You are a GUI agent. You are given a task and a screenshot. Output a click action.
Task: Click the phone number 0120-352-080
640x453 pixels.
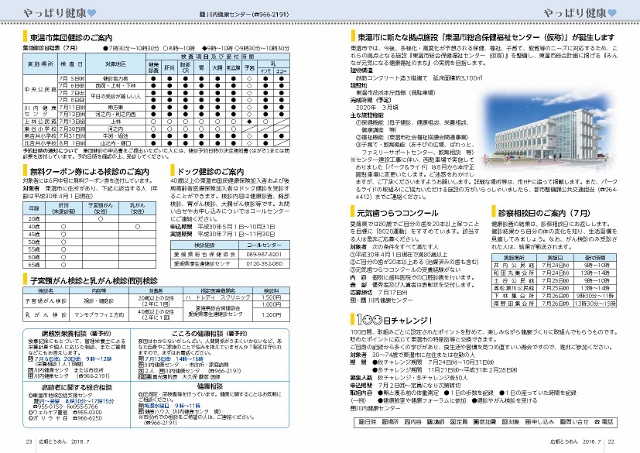pyautogui.click(x=264, y=264)
